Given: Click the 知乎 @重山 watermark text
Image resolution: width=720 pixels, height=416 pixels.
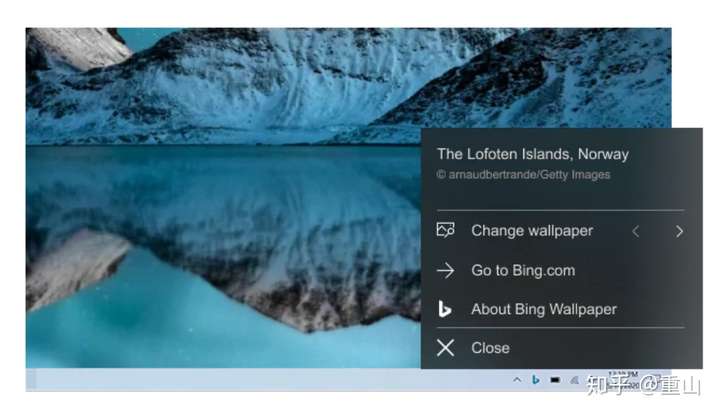Looking at the screenshot, I should pos(643,385).
